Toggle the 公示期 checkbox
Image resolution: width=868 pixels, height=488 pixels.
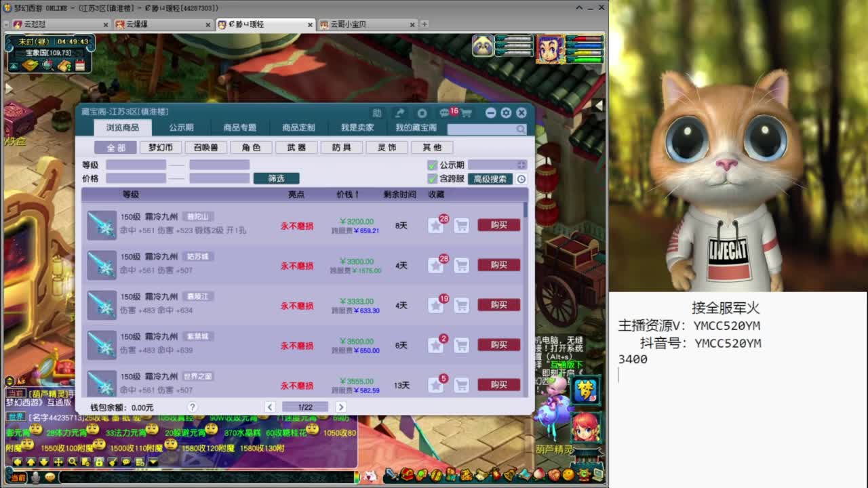click(432, 165)
